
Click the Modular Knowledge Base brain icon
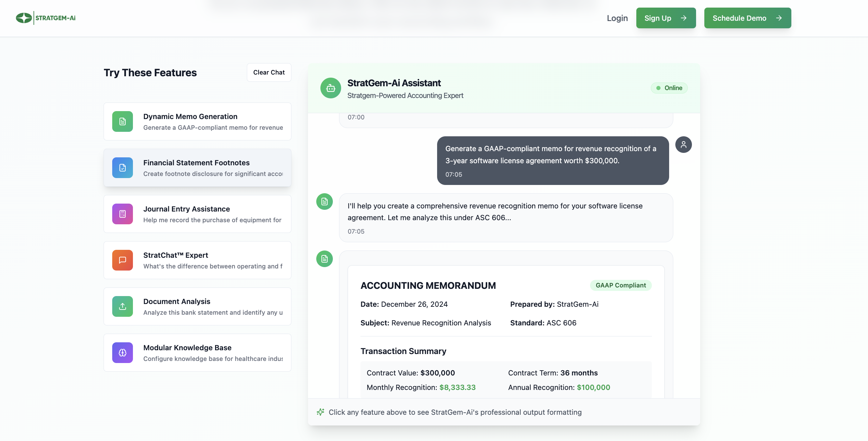(x=122, y=353)
